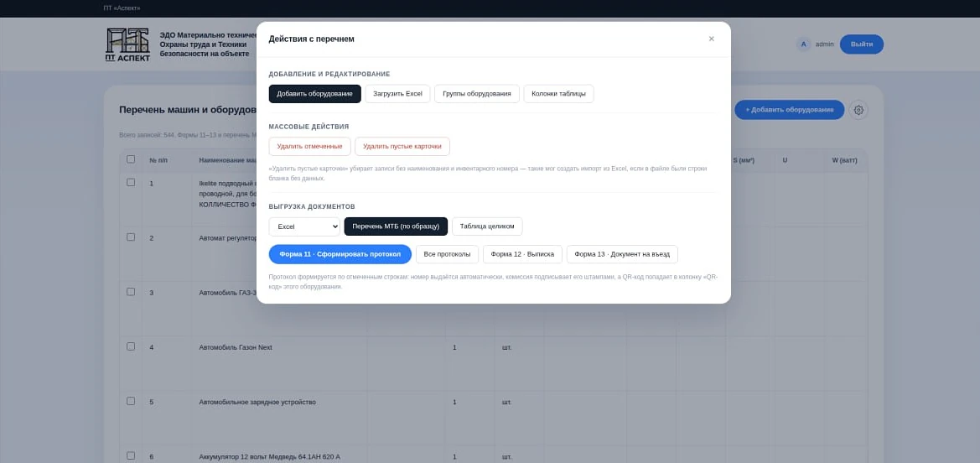
Task: Click 'Аккумулятор 12 вольт Медведь 64.1АН 620 А' cell
Action: [269, 457]
